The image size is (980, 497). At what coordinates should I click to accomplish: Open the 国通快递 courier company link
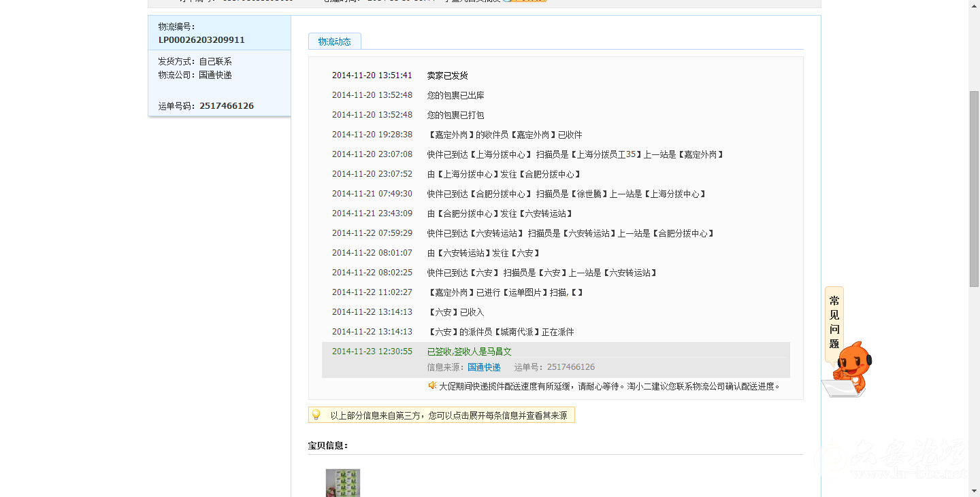483,366
